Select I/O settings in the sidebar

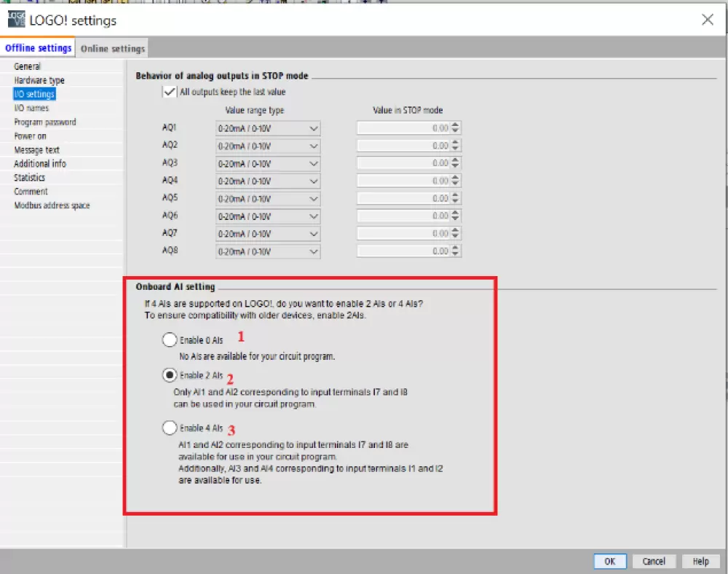(x=34, y=94)
